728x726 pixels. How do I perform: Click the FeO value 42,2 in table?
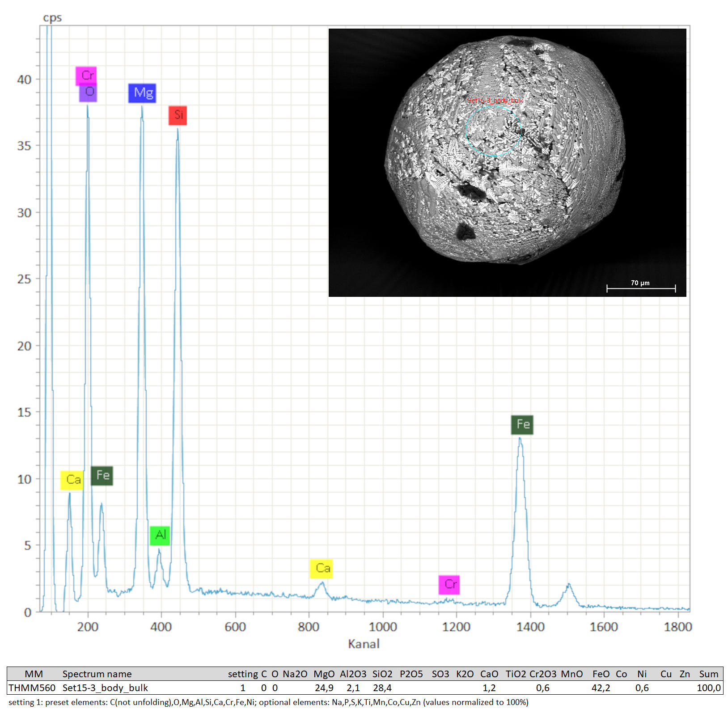601,688
